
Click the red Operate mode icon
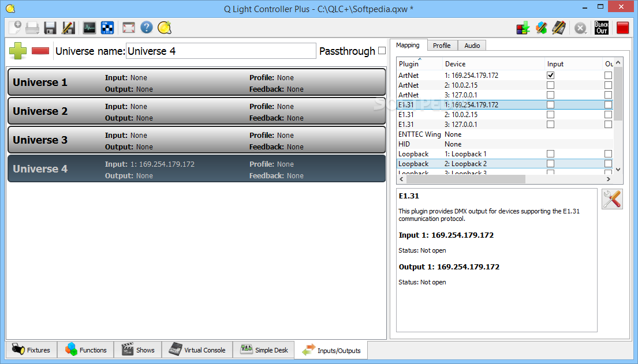click(622, 28)
